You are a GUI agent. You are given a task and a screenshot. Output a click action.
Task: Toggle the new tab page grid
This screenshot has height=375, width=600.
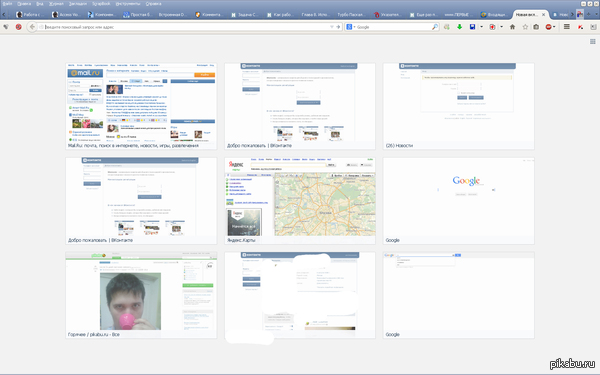click(x=593, y=41)
